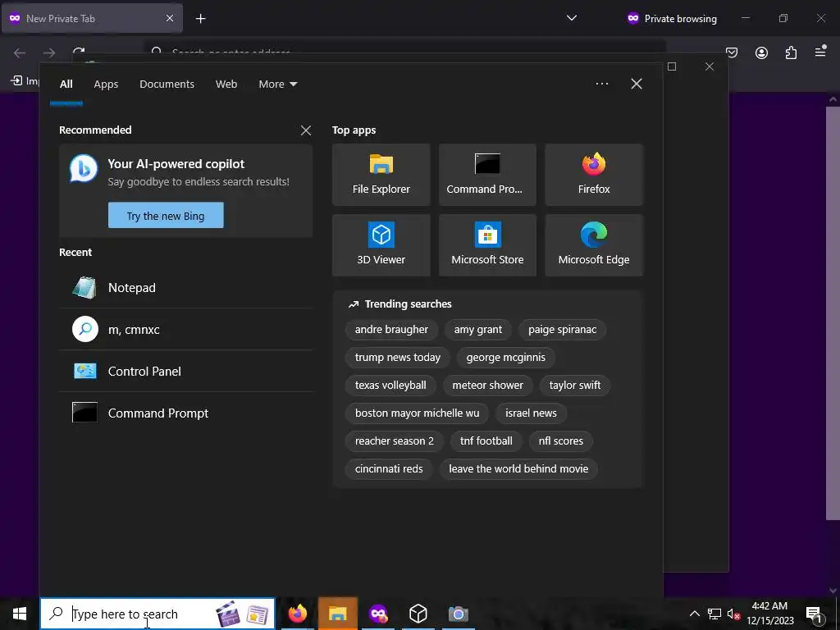Select the New Private Tab browser tab

[92, 18]
